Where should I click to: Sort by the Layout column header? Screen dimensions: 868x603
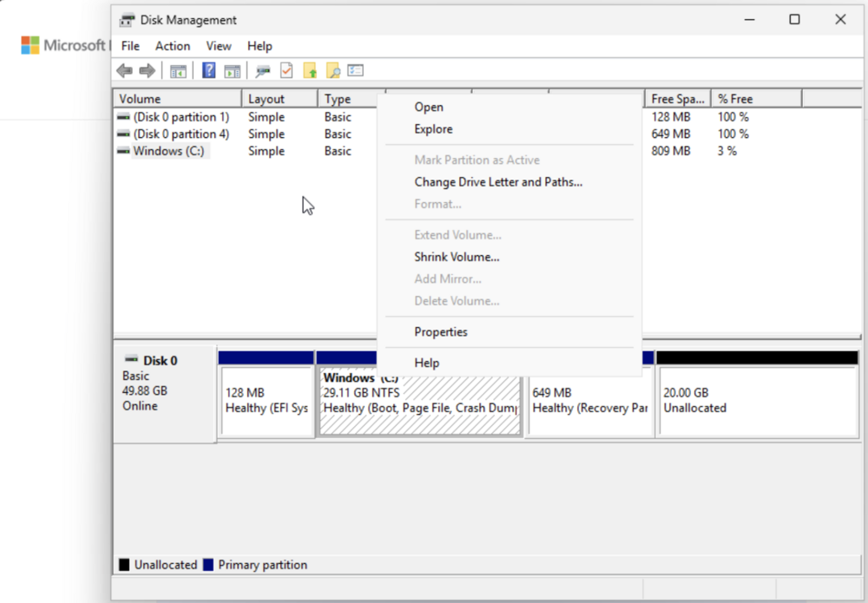click(279, 98)
